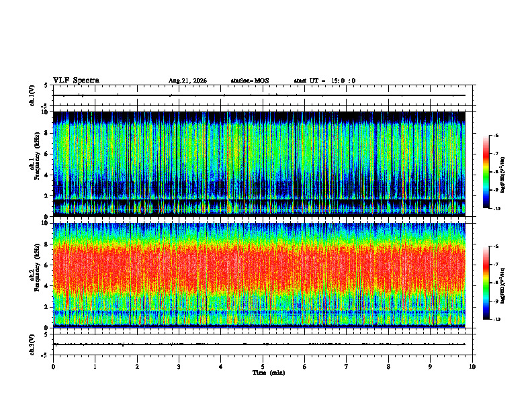Click the ch.2 spectrogram colorbar
This screenshot has width=532, height=411.
coord(486,283)
